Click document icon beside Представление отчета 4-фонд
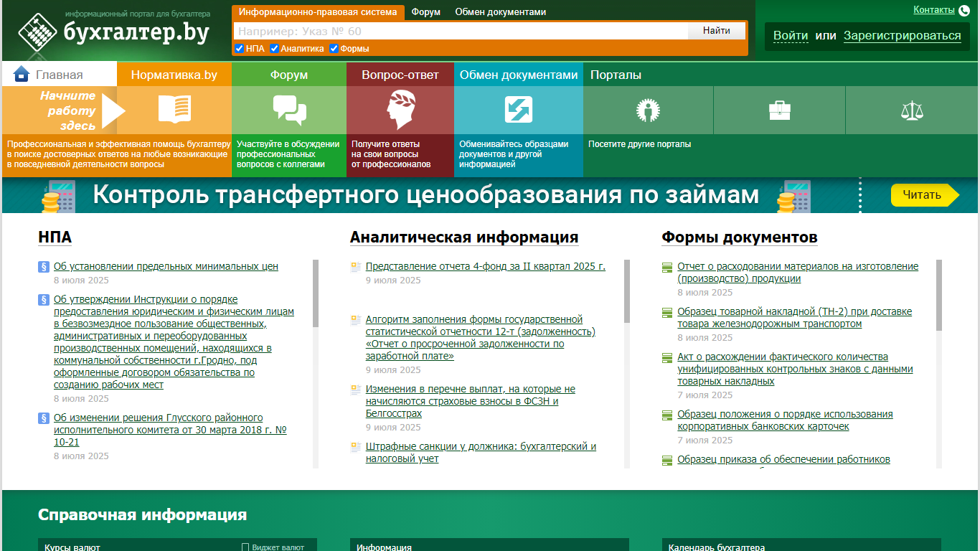980x551 pixels. (x=355, y=267)
